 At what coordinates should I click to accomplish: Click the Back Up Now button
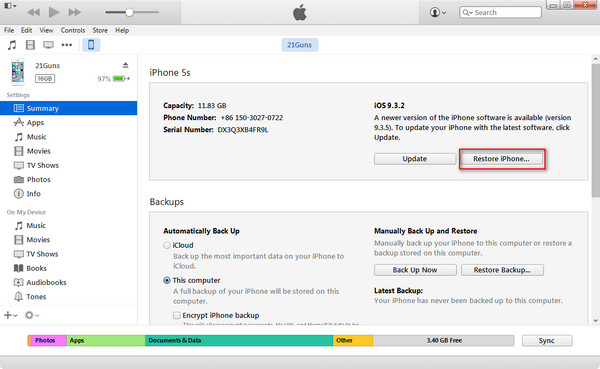pos(415,270)
